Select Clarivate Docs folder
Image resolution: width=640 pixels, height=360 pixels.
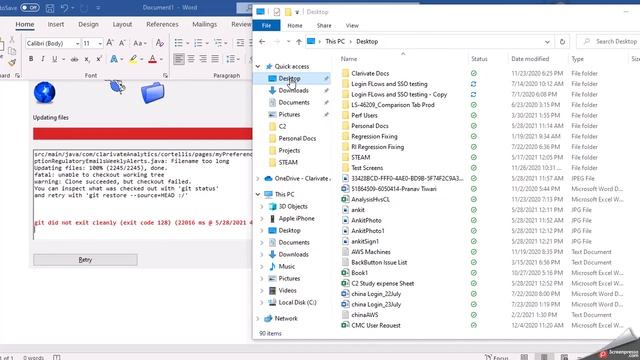[x=370, y=73]
